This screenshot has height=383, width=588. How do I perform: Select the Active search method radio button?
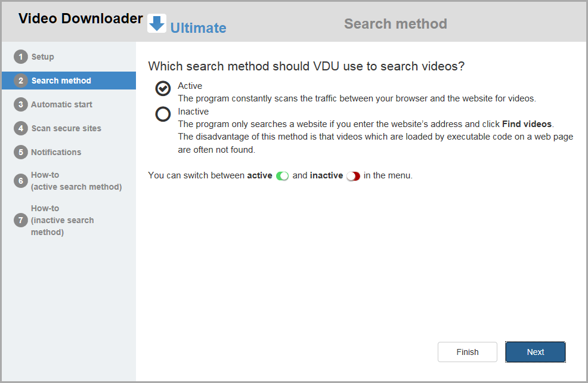pyautogui.click(x=163, y=88)
